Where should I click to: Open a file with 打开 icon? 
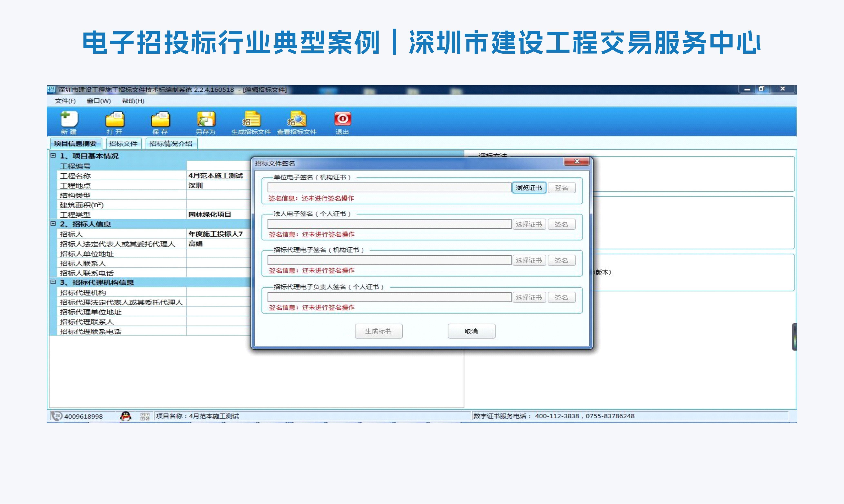115,119
